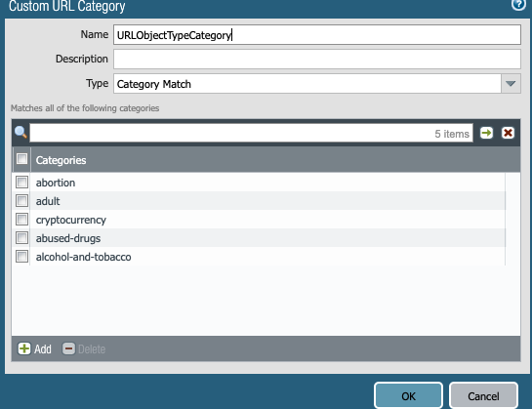Check the cryptocurrency category checkbox
This screenshot has height=409, width=532.
pos(22,220)
